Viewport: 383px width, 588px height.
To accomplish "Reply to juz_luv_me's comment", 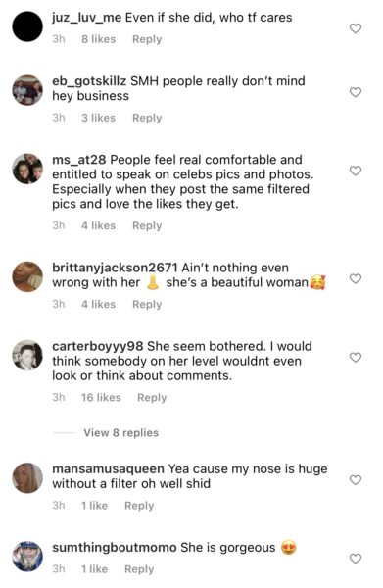I will coord(147,39).
